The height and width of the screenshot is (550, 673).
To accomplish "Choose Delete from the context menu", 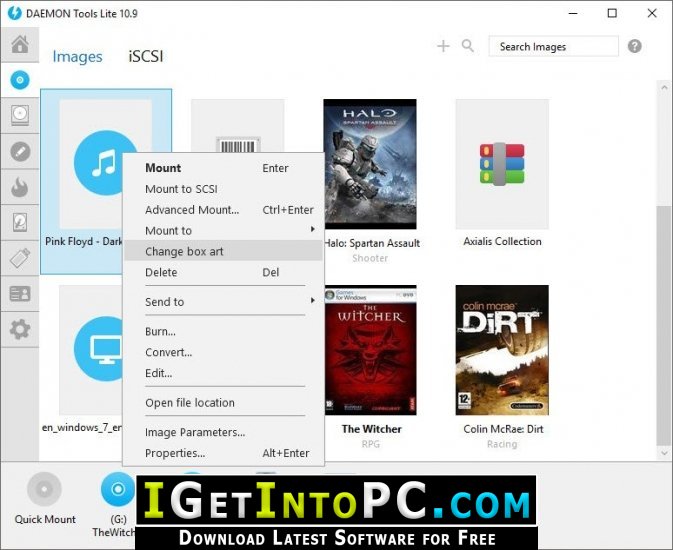I will click(x=223, y=272).
